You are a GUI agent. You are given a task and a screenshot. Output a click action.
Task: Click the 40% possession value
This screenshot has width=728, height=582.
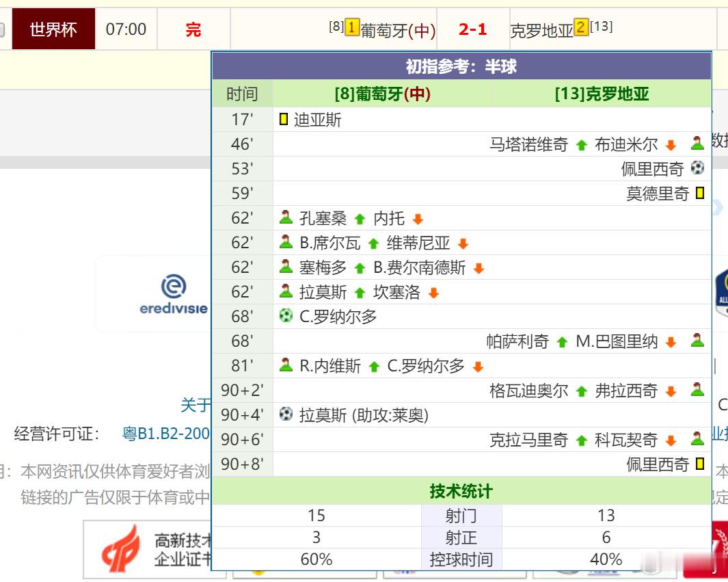606,559
